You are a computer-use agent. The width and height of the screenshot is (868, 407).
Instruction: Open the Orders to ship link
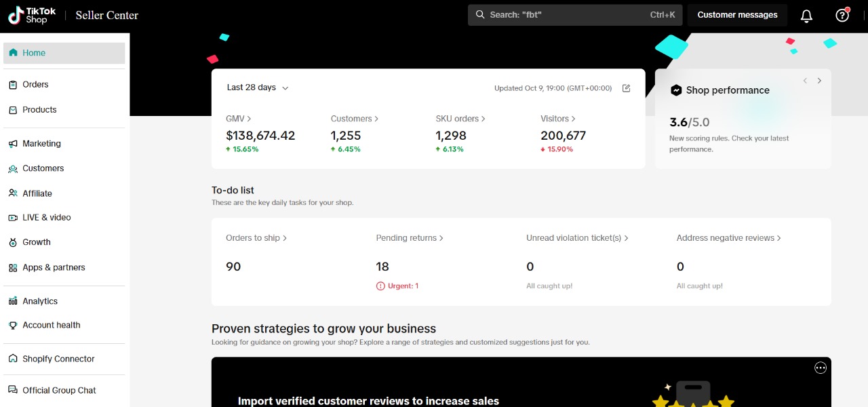[x=256, y=238]
